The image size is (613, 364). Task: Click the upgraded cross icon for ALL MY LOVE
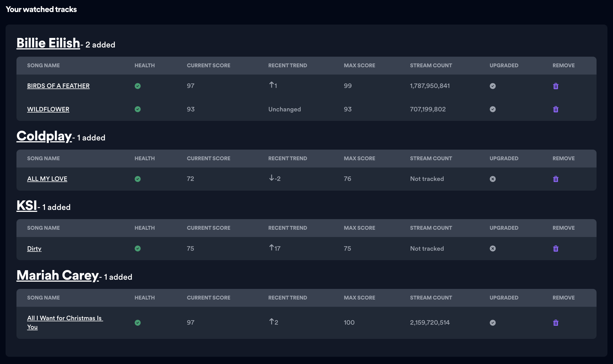pos(493,179)
